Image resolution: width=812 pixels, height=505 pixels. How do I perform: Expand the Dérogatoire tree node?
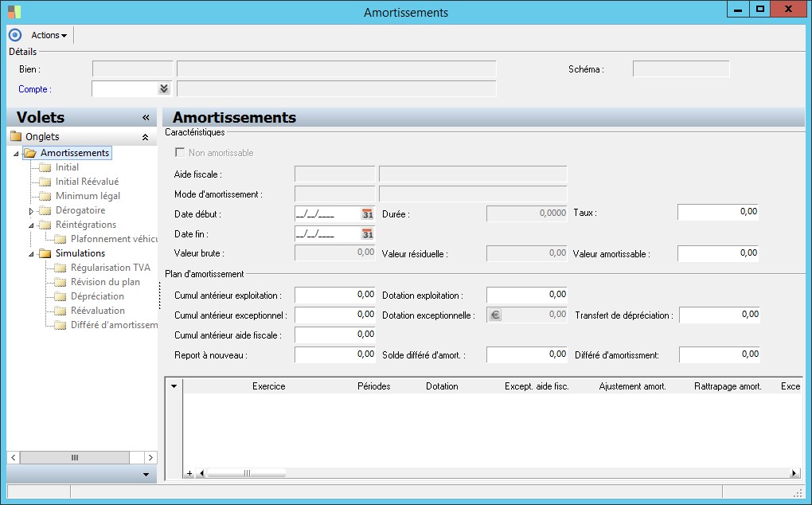pyautogui.click(x=32, y=211)
